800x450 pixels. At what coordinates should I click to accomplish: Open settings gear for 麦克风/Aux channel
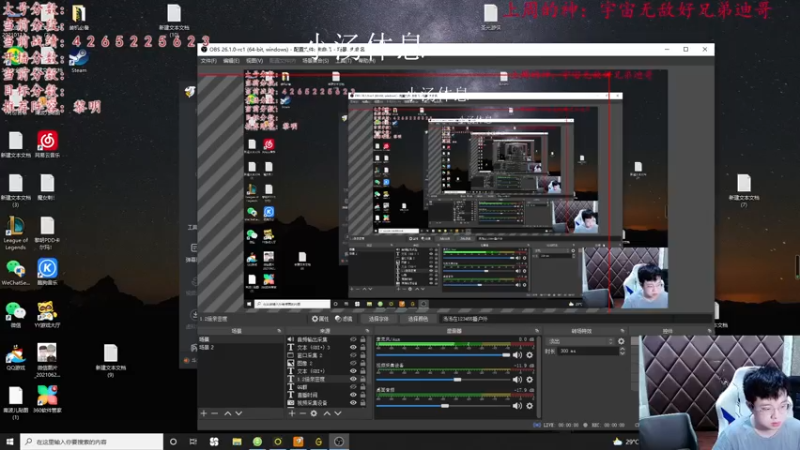pos(530,355)
